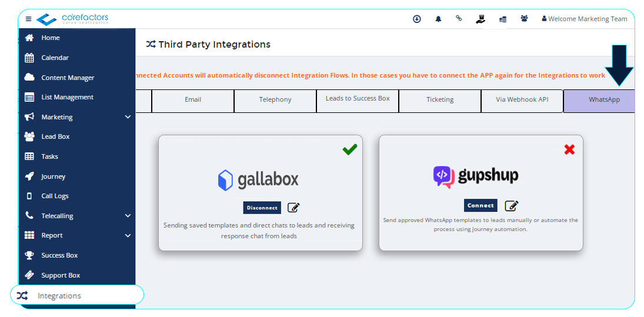Click the Gupshup description text
Screen dimensions: 644x317
481,225
